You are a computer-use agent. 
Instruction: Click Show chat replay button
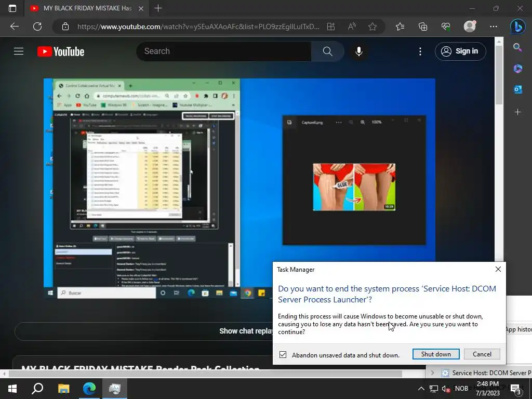tap(246, 331)
